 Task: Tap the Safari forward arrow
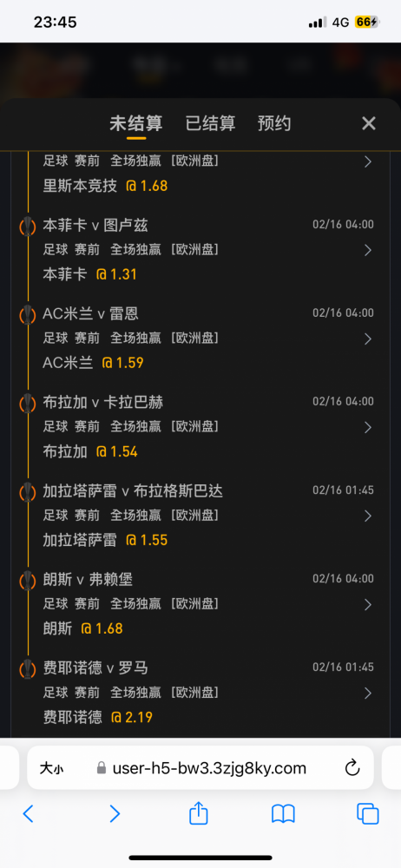[114, 813]
